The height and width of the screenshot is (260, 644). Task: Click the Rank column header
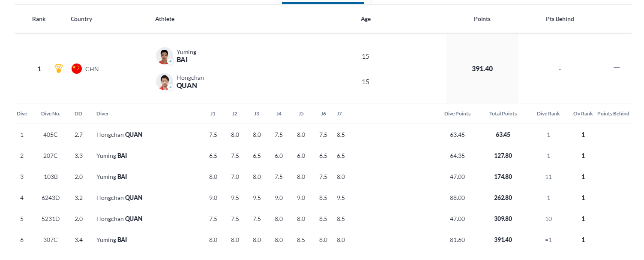coord(39,19)
